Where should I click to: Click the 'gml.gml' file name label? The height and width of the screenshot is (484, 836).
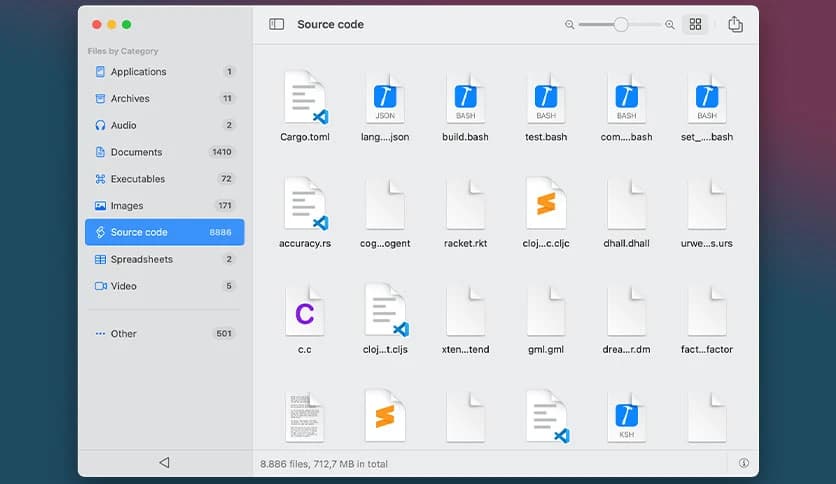[x=546, y=350]
